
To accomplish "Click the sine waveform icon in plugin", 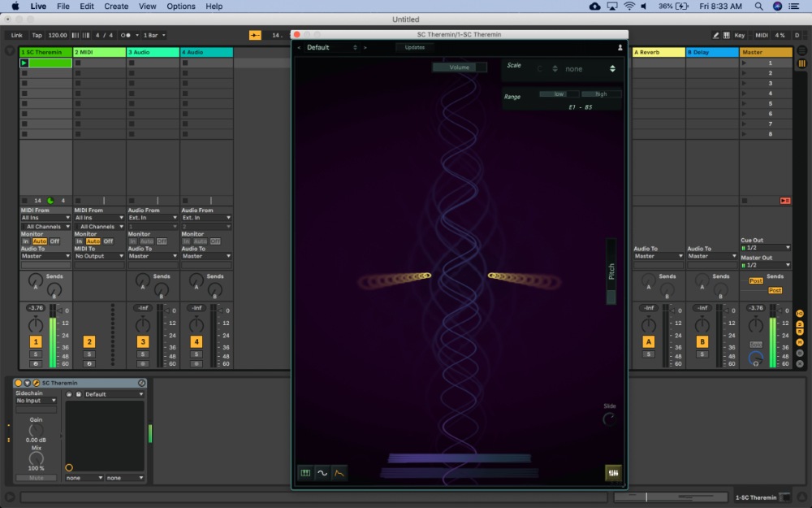I will pyautogui.click(x=322, y=473).
